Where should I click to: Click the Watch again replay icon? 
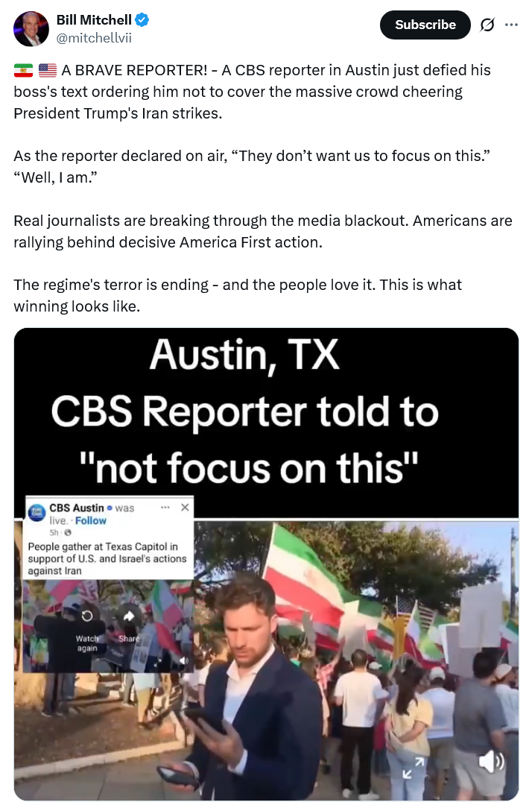click(87, 616)
